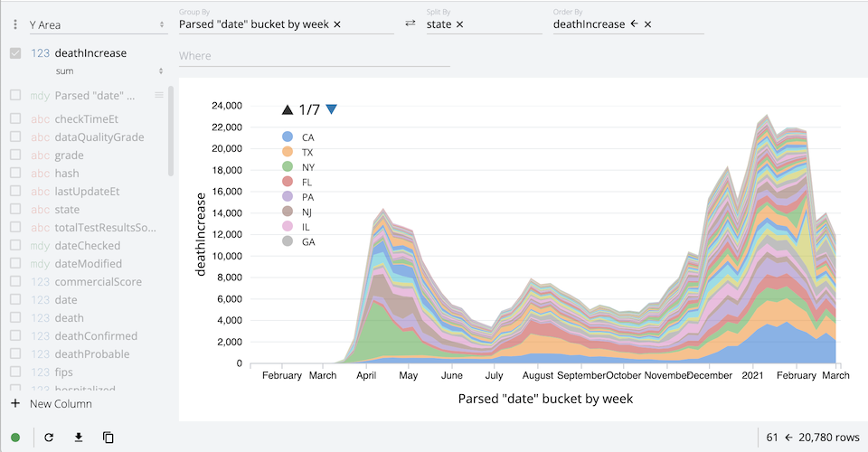Image resolution: width=868 pixels, height=452 pixels.
Task: Remove the state split-by chip
Action: (460, 24)
